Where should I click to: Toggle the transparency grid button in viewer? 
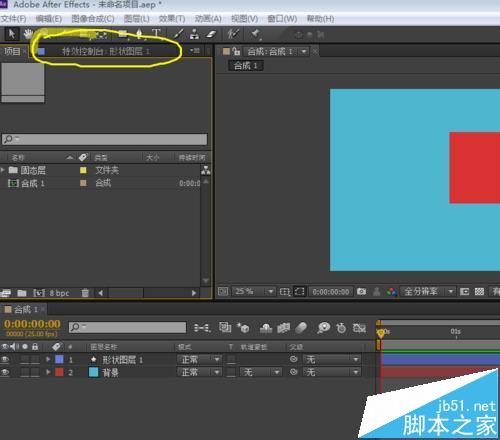pos(479,292)
